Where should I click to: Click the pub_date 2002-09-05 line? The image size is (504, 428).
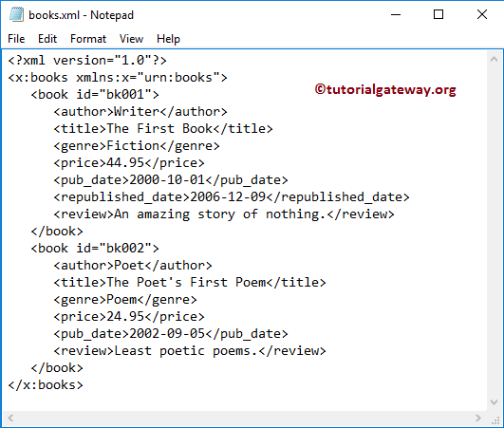171,333
